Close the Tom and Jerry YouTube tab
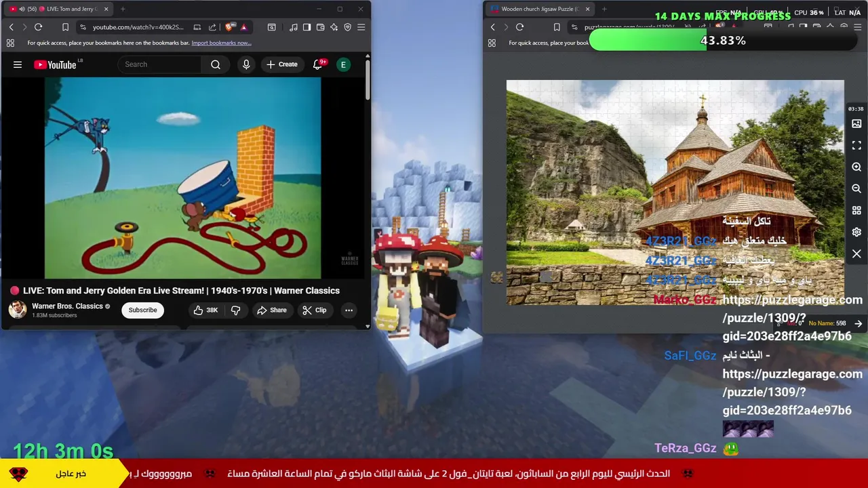The image size is (868, 488). tap(105, 9)
